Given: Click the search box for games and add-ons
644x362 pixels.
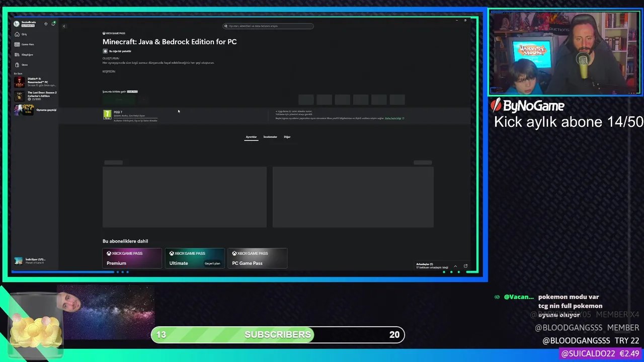Looking at the screenshot, I should pyautogui.click(x=268, y=26).
